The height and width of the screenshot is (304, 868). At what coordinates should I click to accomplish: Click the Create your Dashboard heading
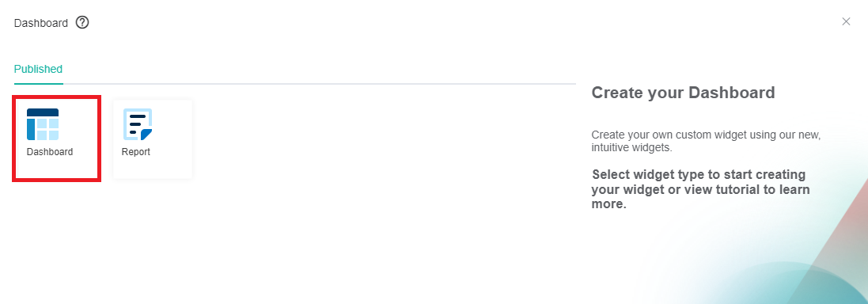pyautogui.click(x=683, y=93)
